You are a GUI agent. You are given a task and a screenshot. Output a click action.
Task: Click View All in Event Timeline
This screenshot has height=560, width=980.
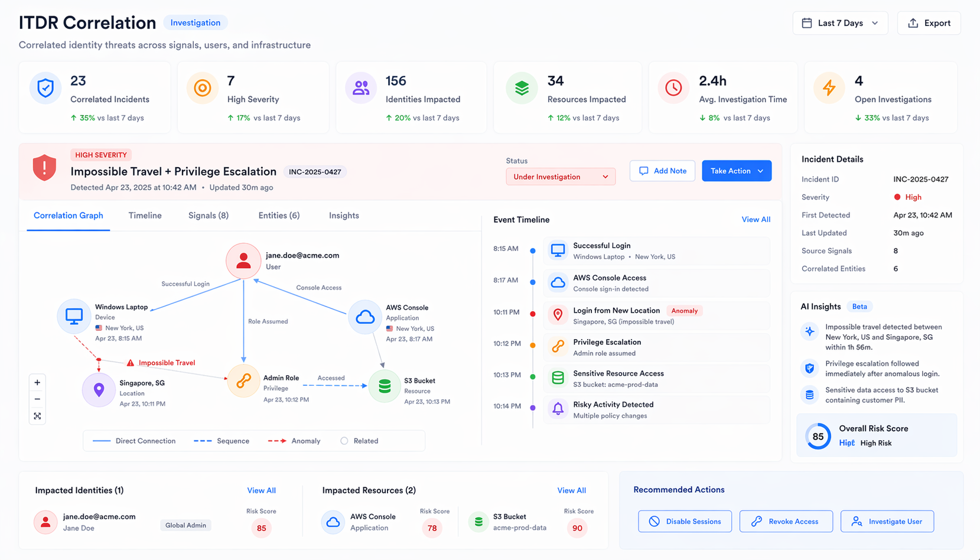coord(756,220)
